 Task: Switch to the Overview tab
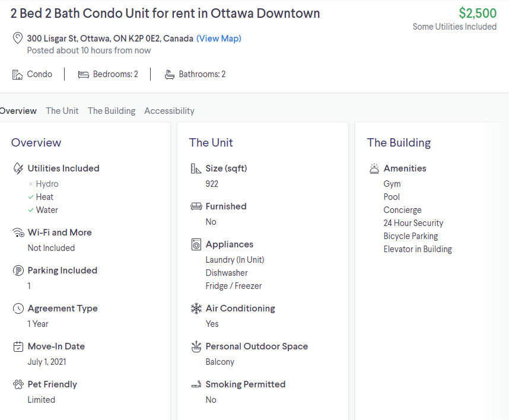(18, 111)
